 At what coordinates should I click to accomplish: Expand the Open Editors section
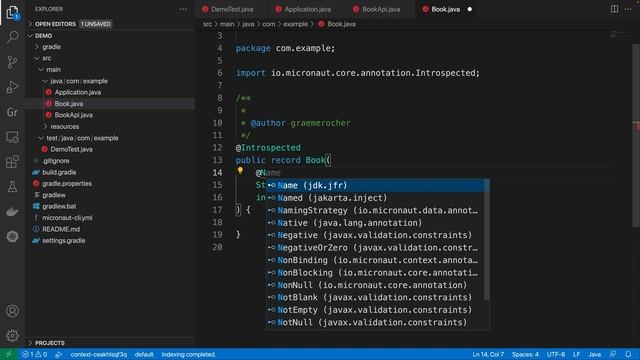[111, 24]
